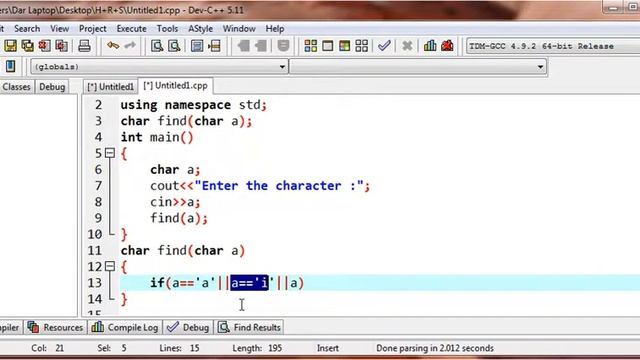This screenshot has width=640, height=360.
Task: Click the Go to line icon
Action: pyautogui.click(x=214, y=46)
